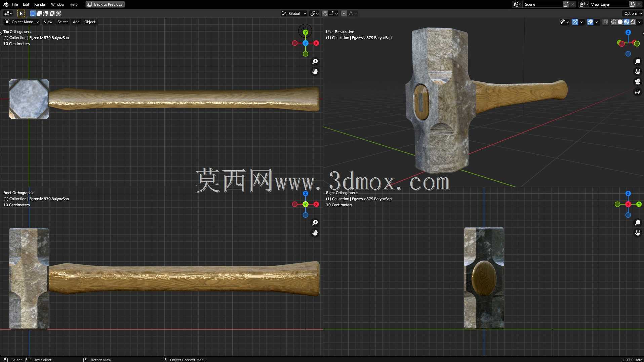The height and width of the screenshot is (362, 644).
Task: Toggle the snap magnet
Action: [x=324, y=13]
